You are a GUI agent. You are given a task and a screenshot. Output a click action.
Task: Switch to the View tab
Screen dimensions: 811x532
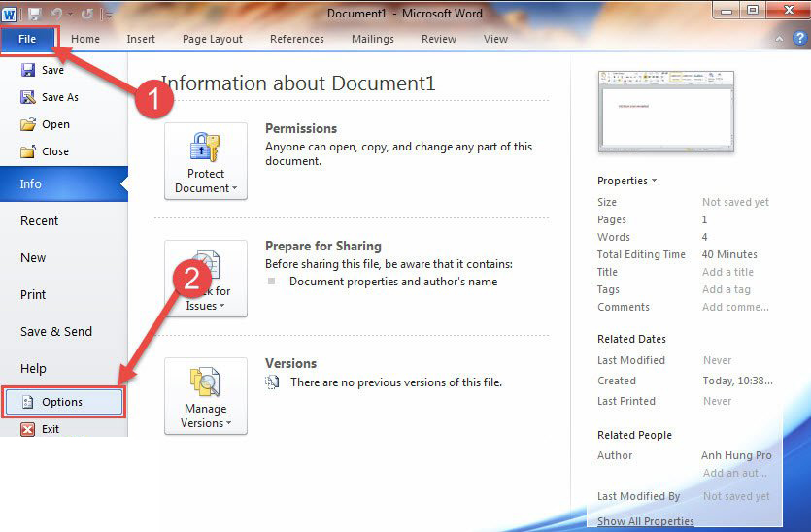pos(495,39)
